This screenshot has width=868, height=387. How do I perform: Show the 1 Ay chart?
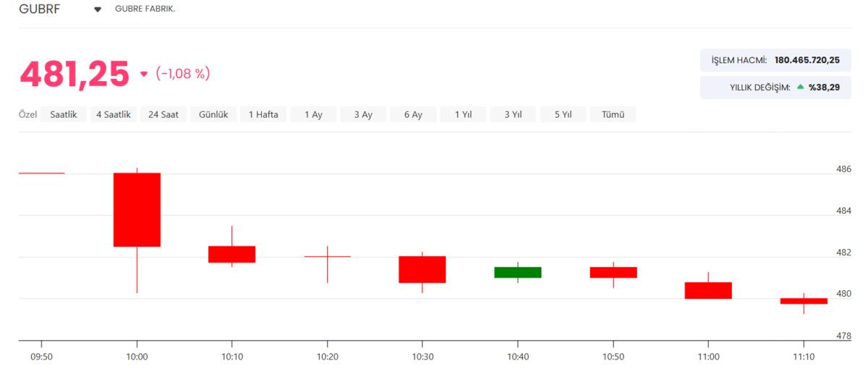point(313,114)
